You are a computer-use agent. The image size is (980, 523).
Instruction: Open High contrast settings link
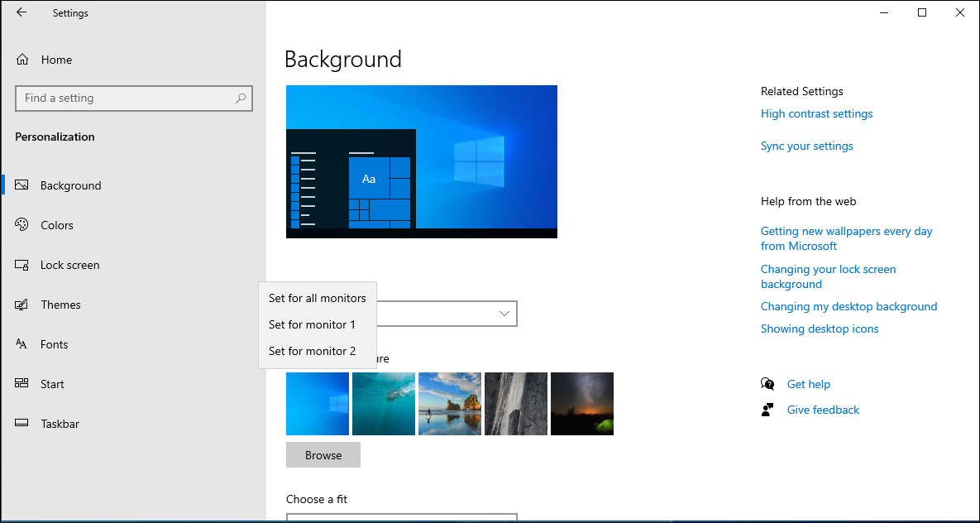816,114
